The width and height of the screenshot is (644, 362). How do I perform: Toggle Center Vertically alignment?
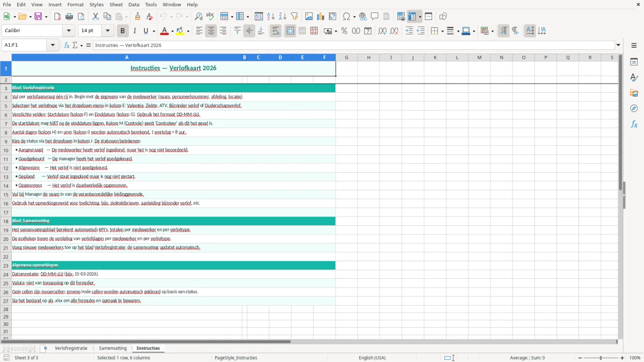point(249,31)
